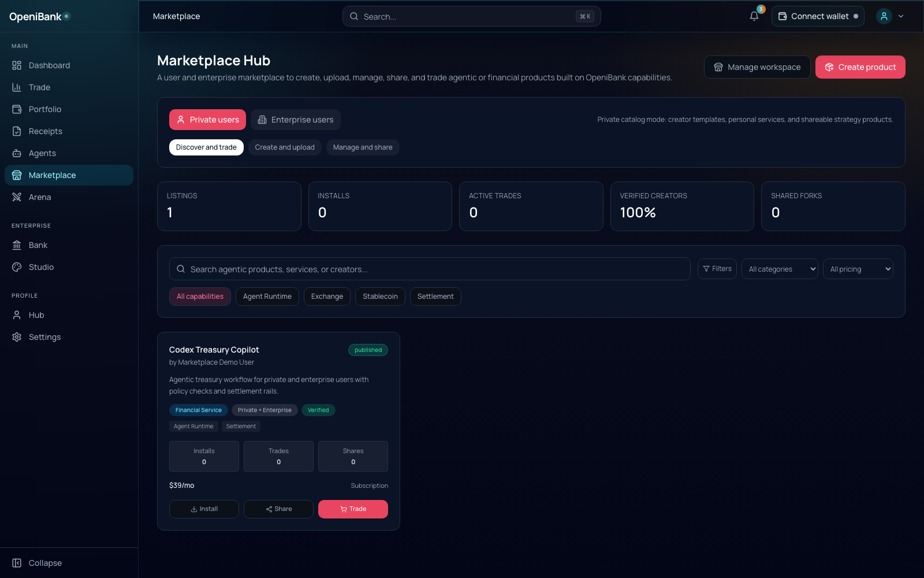924x578 pixels.
Task: Select the Arena sidebar item
Action: click(39, 197)
